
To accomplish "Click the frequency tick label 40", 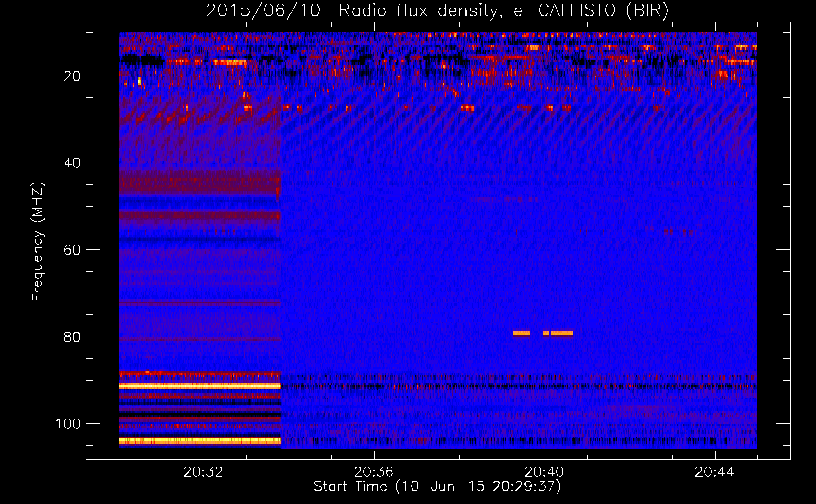I will pyautogui.click(x=72, y=163).
